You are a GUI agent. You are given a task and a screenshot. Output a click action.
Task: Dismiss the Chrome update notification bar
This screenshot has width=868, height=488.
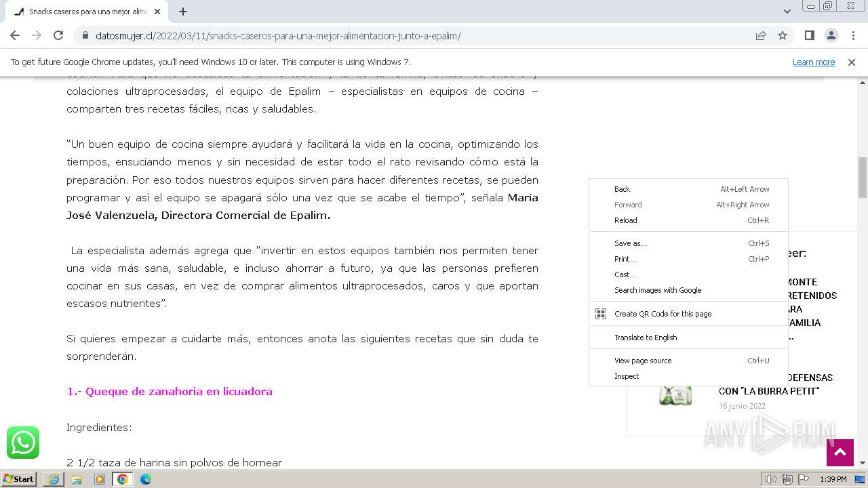click(x=852, y=62)
